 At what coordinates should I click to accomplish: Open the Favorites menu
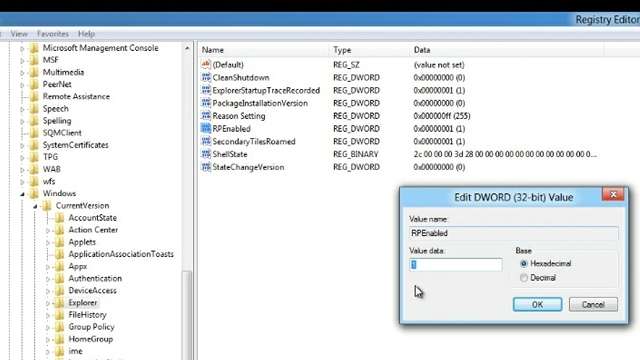click(53, 34)
